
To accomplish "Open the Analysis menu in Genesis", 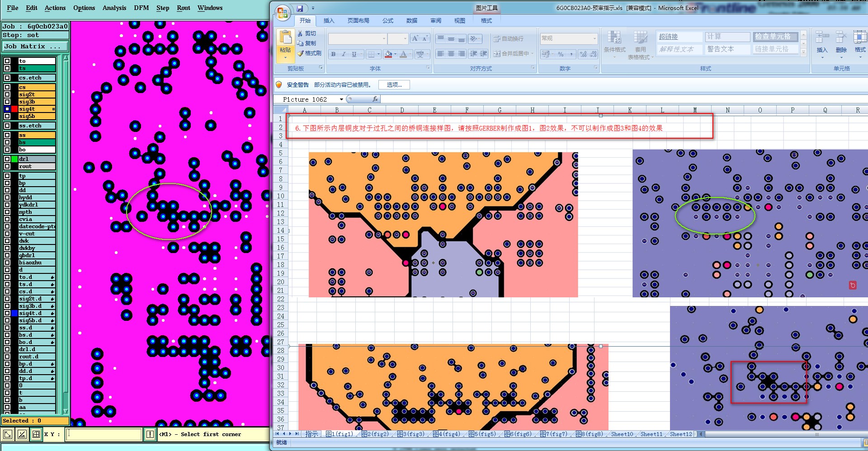I will coord(114,8).
